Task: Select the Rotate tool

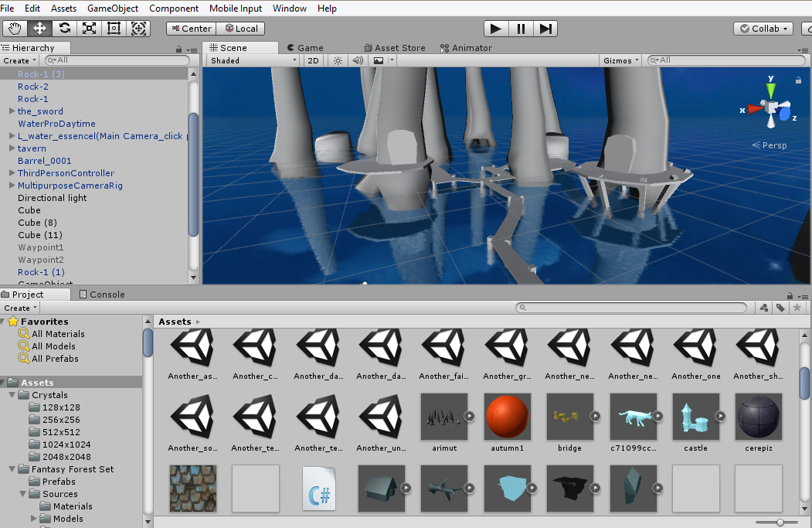Action: [64, 29]
